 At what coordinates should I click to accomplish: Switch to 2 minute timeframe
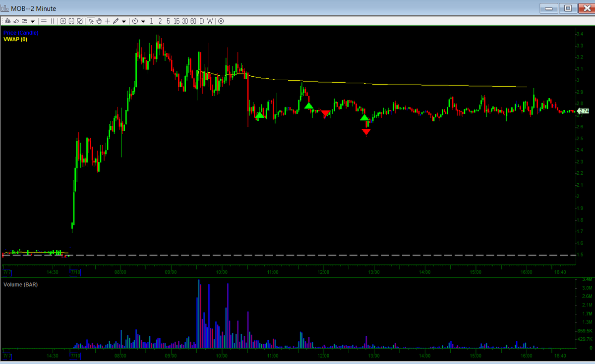click(x=160, y=21)
